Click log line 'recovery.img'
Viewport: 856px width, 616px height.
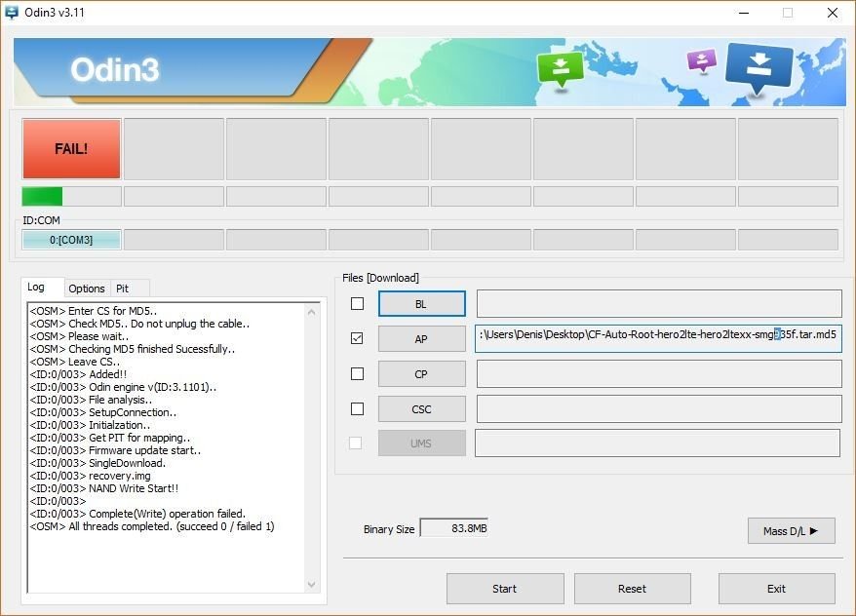point(90,476)
